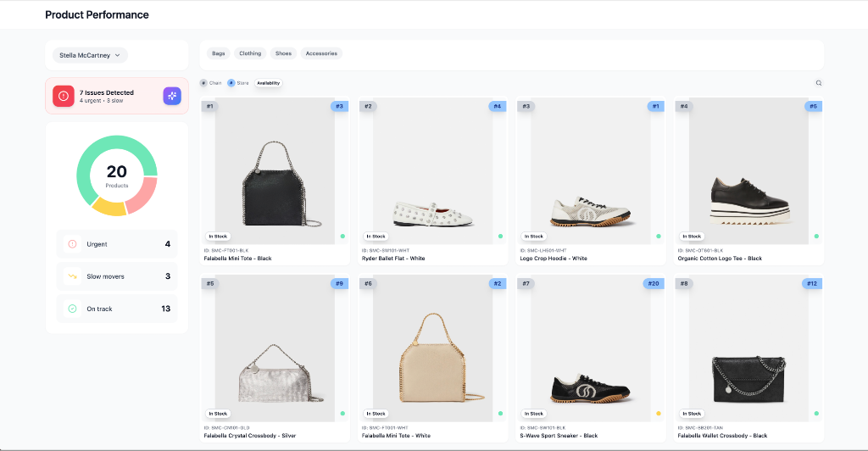Viewport: 868px width, 451px height.
Task: Click chain rank #4 badge on Organic Cotton Logo Tee
Action: (684, 106)
